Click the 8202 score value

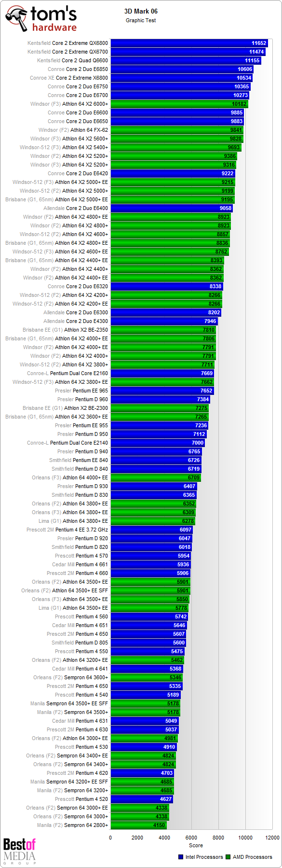click(x=214, y=312)
